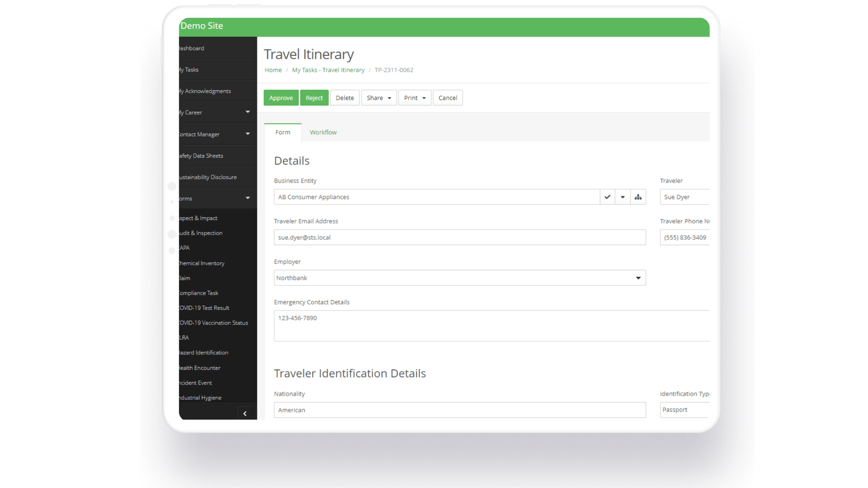Open the CAPA form
This screenshot has width=868, height=488.
184,248
